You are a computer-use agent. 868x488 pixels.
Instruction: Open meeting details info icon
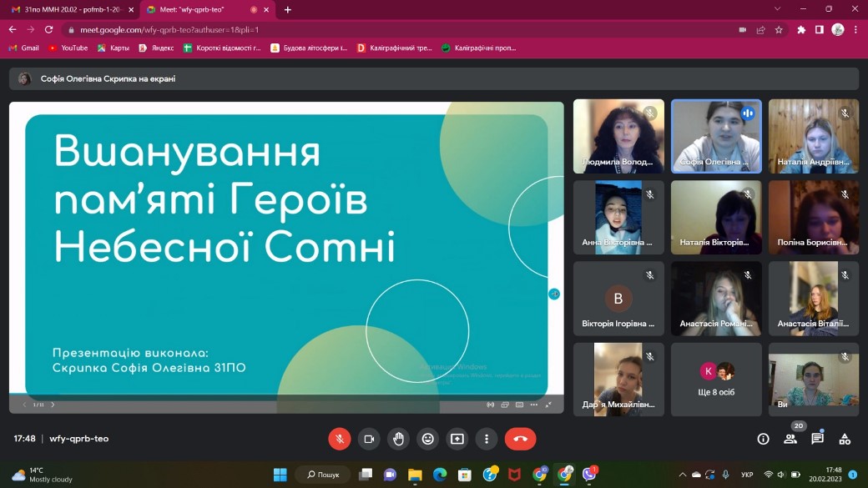pos(763,439)
